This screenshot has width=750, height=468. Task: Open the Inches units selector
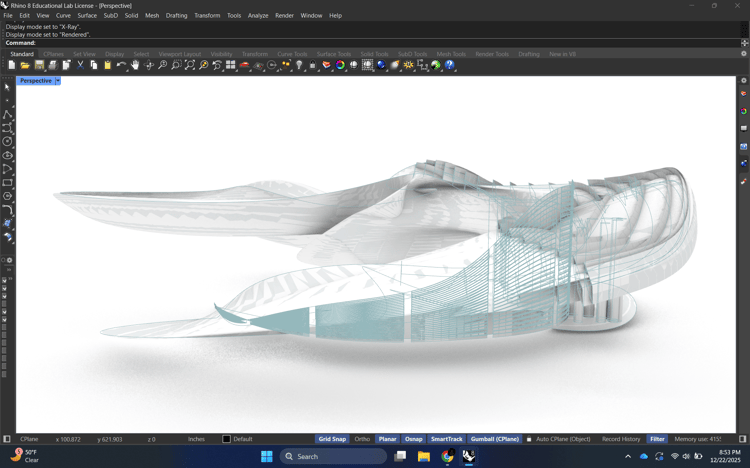(196, 439)
